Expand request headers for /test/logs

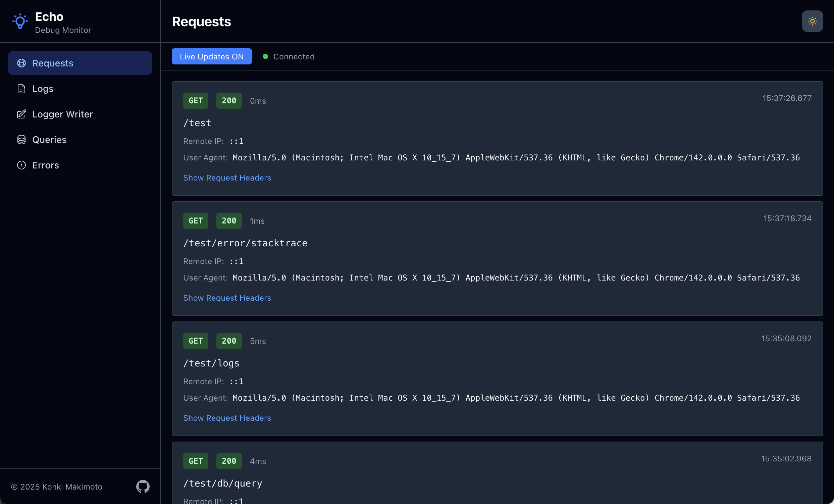(x=227, y=418)
